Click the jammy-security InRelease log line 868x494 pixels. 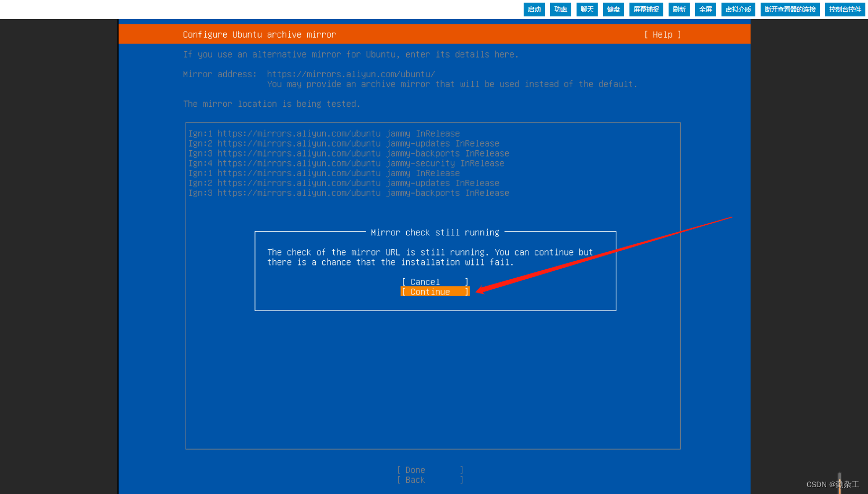click(x=346, y=163)
